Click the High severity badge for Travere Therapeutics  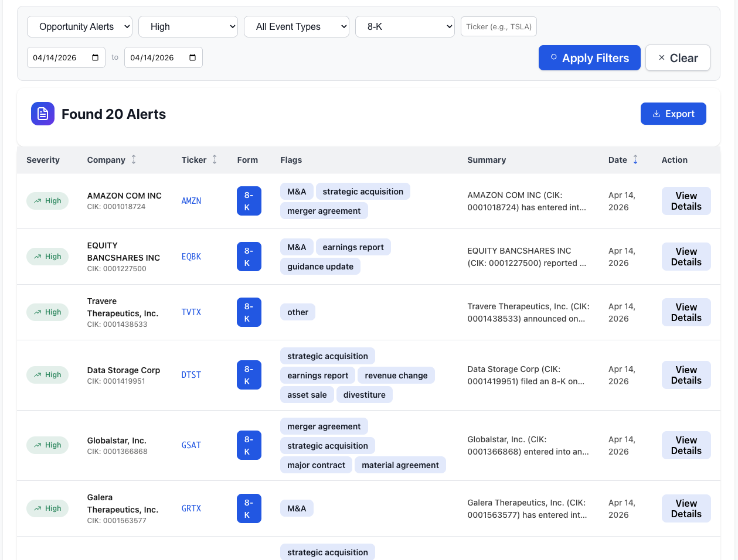tap(47, 312)
